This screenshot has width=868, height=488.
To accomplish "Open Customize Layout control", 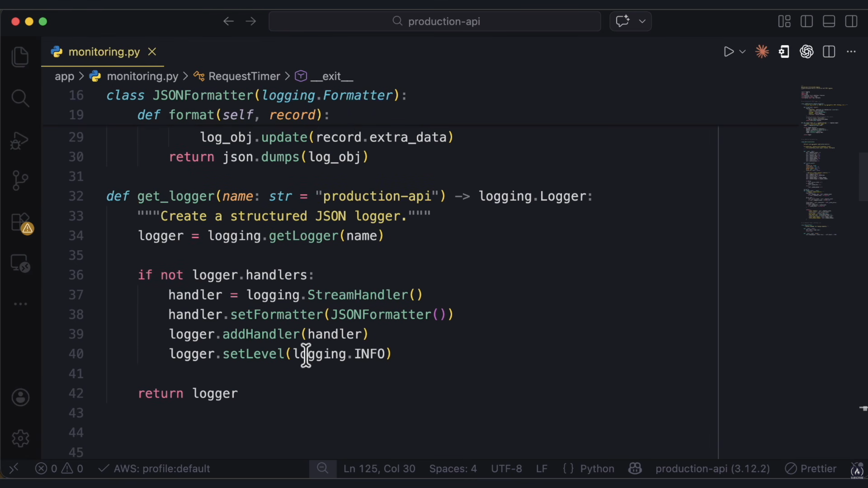I will pos(784,21).
